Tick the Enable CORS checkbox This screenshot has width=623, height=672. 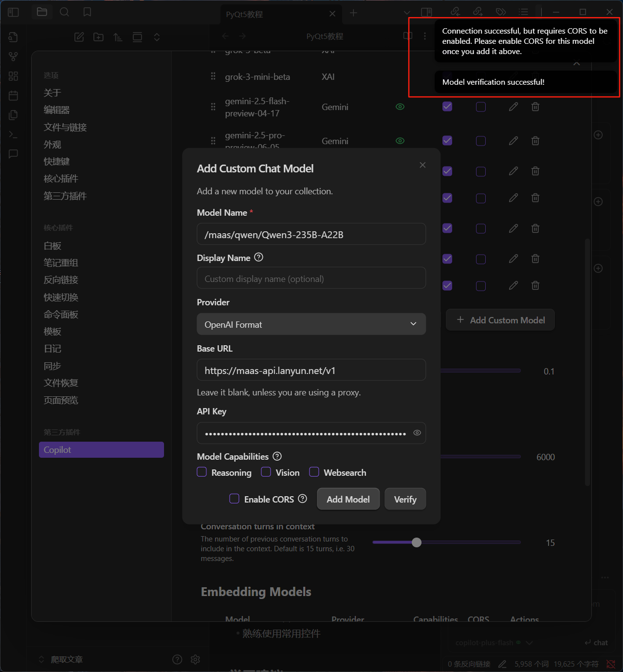click(235, 499)
